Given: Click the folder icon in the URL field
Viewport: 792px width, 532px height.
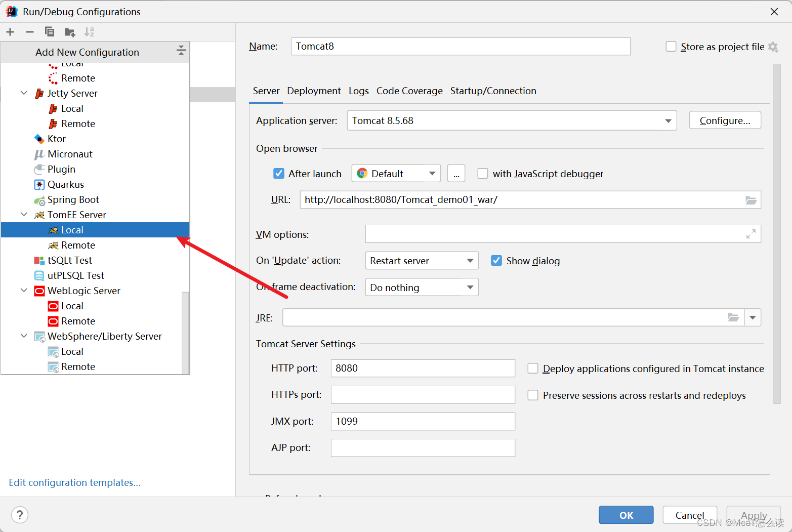Looking at the screenshot, I should [x=751, y=200].
